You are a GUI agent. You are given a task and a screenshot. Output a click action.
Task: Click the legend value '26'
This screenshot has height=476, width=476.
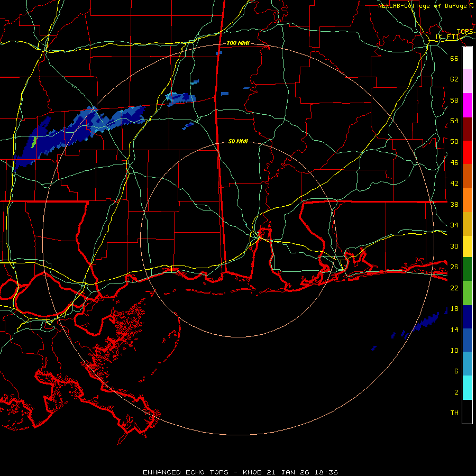click(x=454, y=267)
